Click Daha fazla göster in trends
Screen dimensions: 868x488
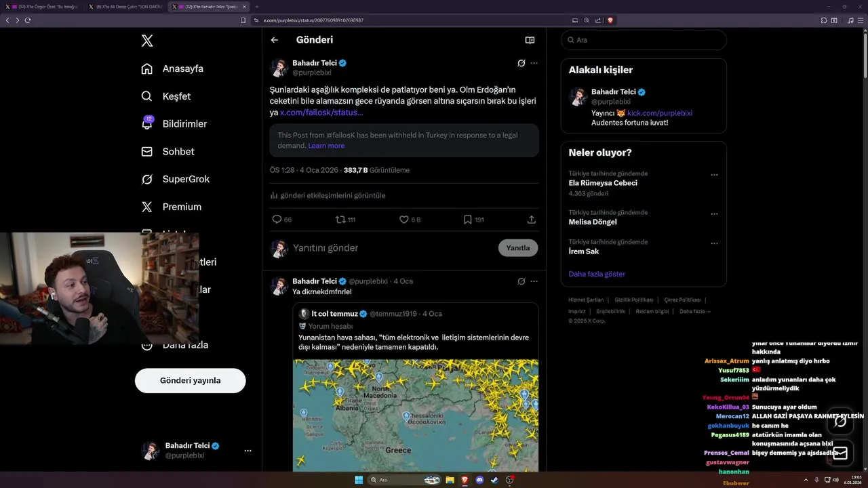pos(597,274)
